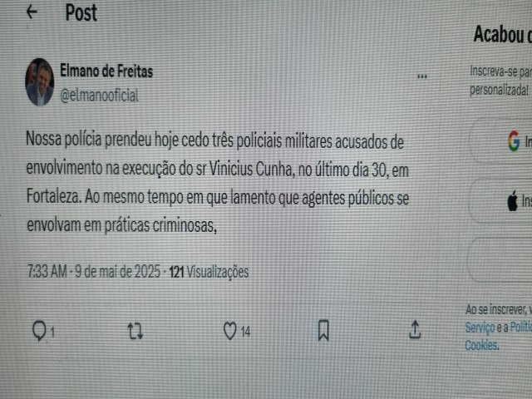Image resolution: width=532 pixels, height=399 pixels.
Task: Open the 7:33 AM post timestamp
Action: coord(47,272)
